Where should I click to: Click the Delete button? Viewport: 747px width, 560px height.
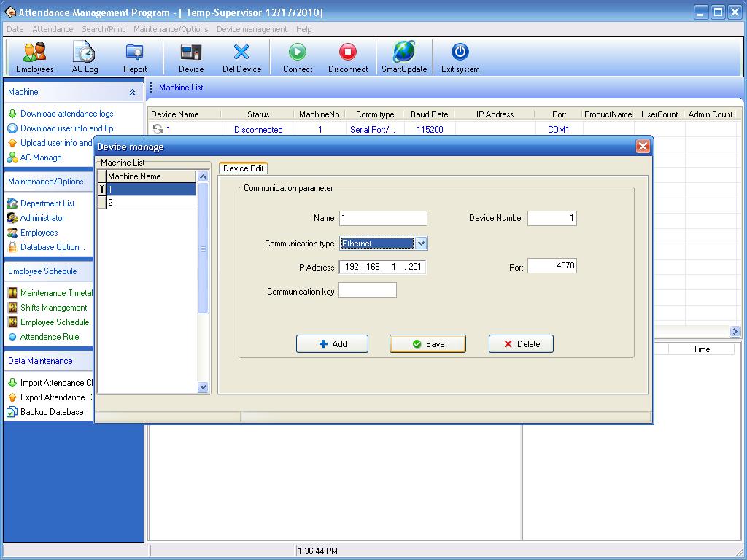coord(521,344)
